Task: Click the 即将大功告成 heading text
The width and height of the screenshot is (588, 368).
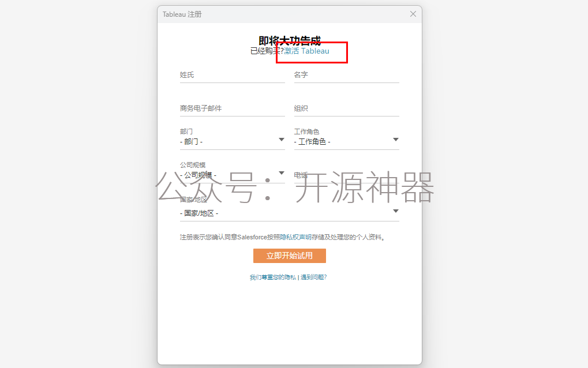Action: coord(290,40)
